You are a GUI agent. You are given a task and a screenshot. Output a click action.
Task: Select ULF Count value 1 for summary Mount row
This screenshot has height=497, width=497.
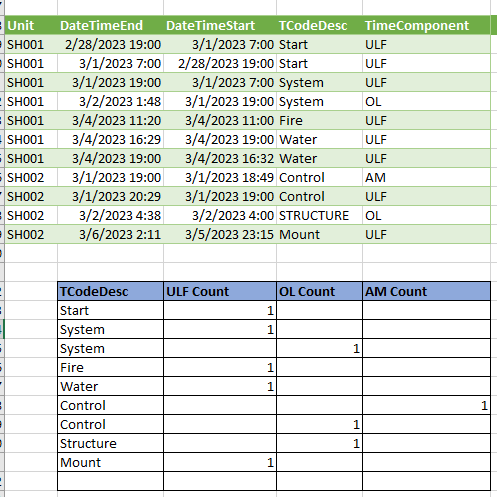(x=220, y=462)
